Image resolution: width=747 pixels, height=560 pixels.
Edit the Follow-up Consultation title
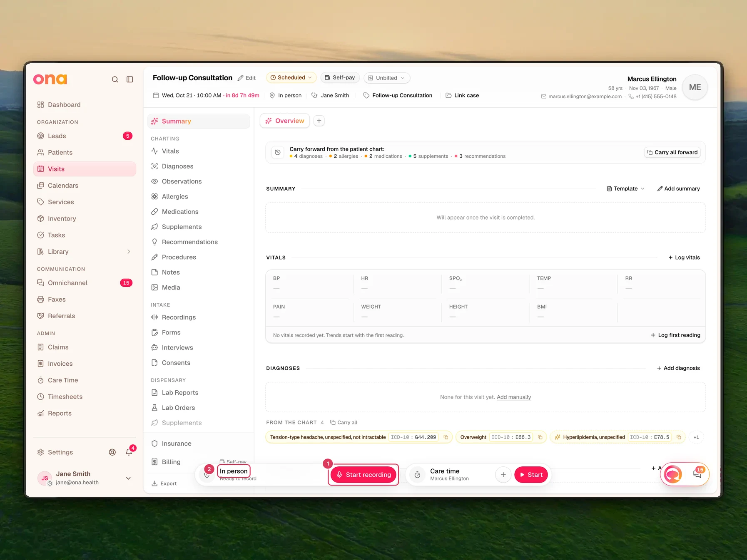coord(247,78)
